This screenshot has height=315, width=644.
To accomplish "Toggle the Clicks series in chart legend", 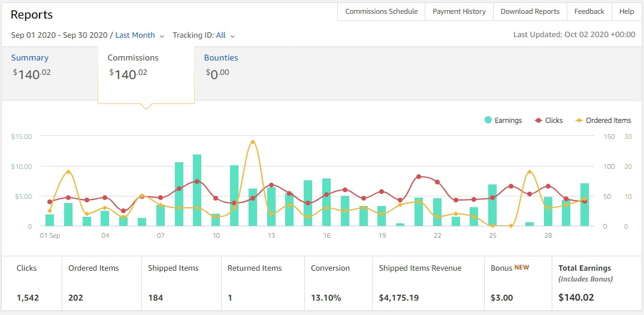I will [x=549, y=120].
